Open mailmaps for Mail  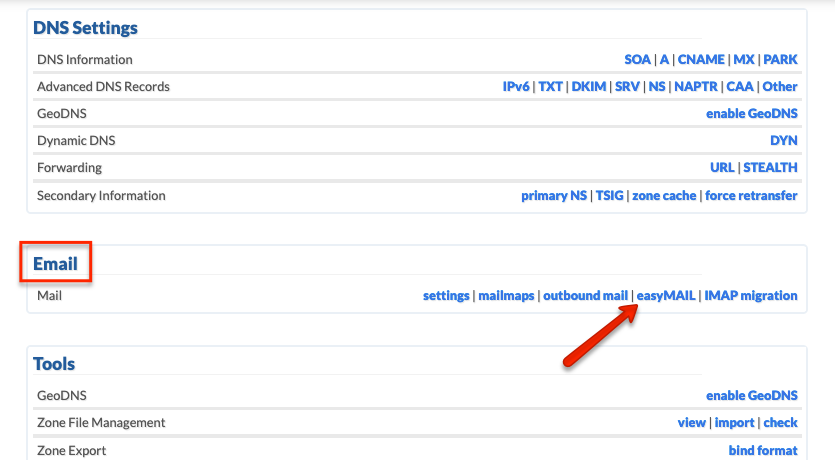click(506, 295)
